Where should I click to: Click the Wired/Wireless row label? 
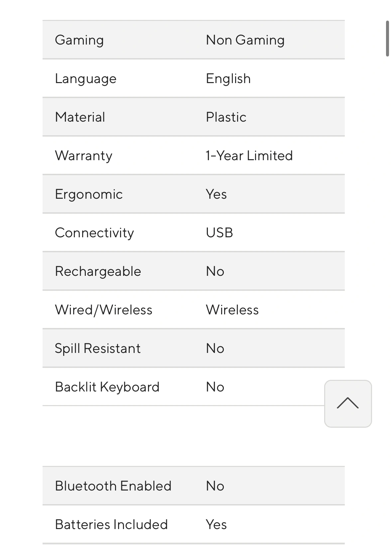pos(103,310)
